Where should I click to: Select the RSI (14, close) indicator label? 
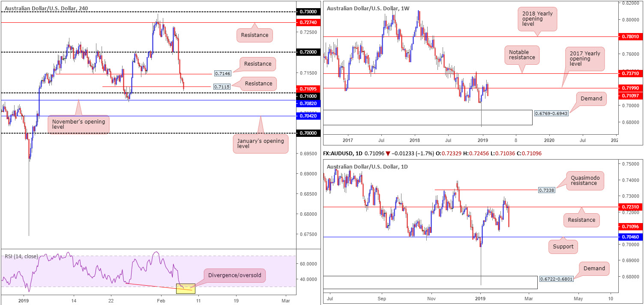21,257
